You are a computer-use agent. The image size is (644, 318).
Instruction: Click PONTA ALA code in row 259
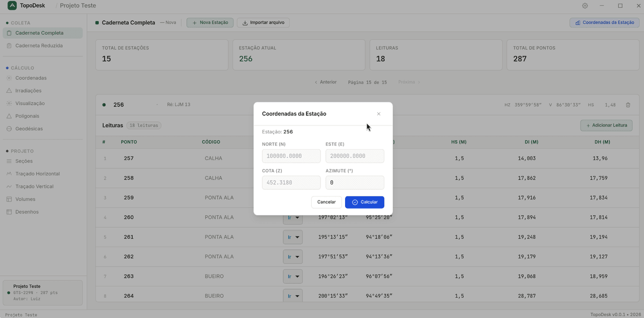[x=219, y=198]
